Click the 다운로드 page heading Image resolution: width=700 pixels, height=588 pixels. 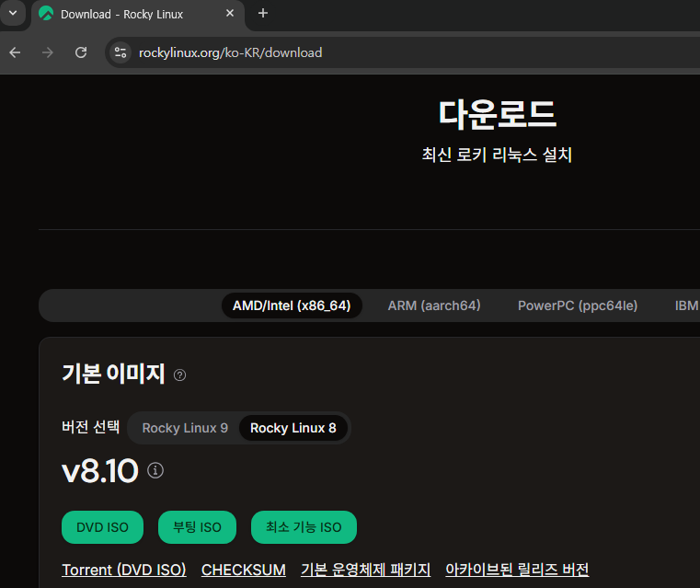point(498,114)
